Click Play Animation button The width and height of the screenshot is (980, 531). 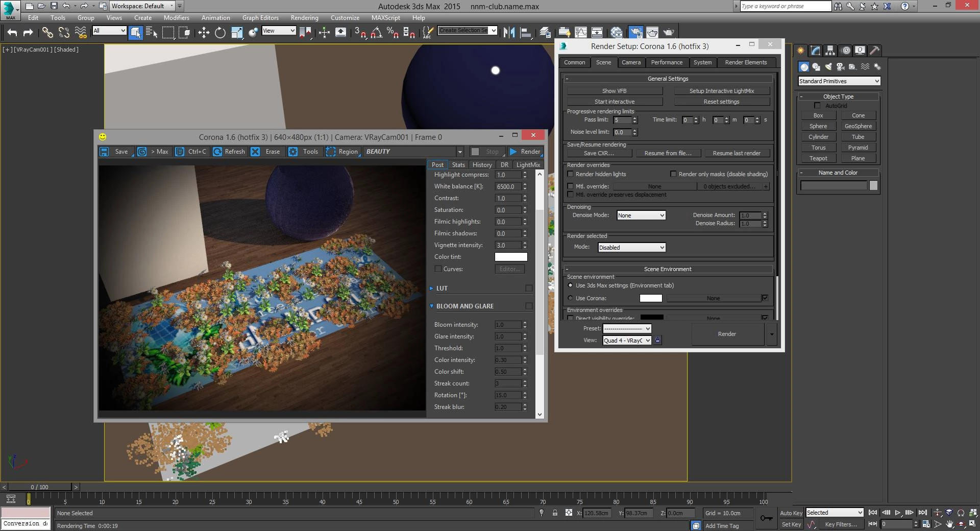[x=898, y=513]
